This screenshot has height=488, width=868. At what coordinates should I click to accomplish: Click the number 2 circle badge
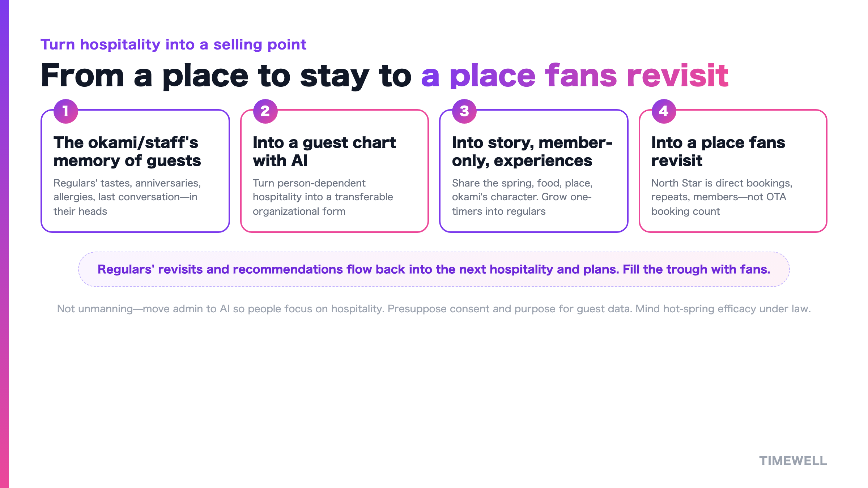[x=265, y=111]
